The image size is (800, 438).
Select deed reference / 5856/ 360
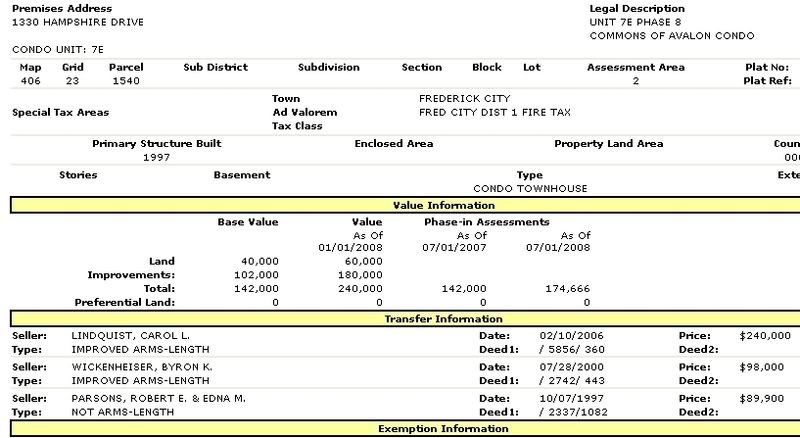click(x=572, y=350)
